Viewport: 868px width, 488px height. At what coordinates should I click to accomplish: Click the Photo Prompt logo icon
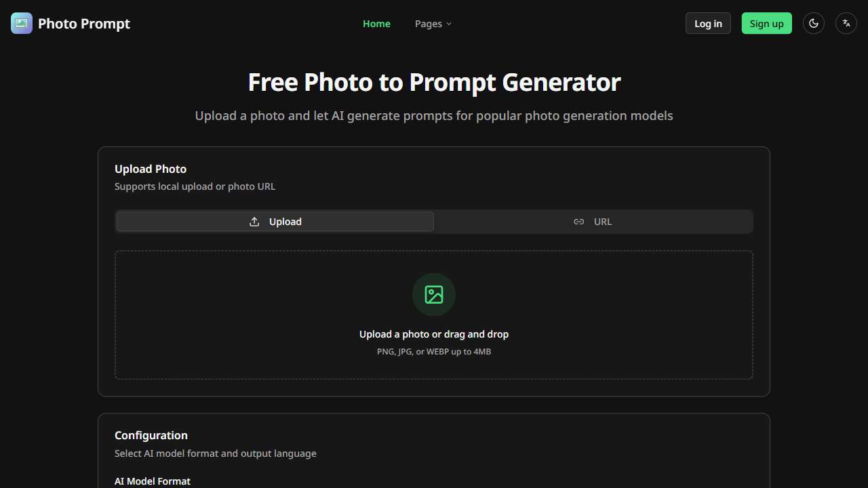tap(21, 23)
